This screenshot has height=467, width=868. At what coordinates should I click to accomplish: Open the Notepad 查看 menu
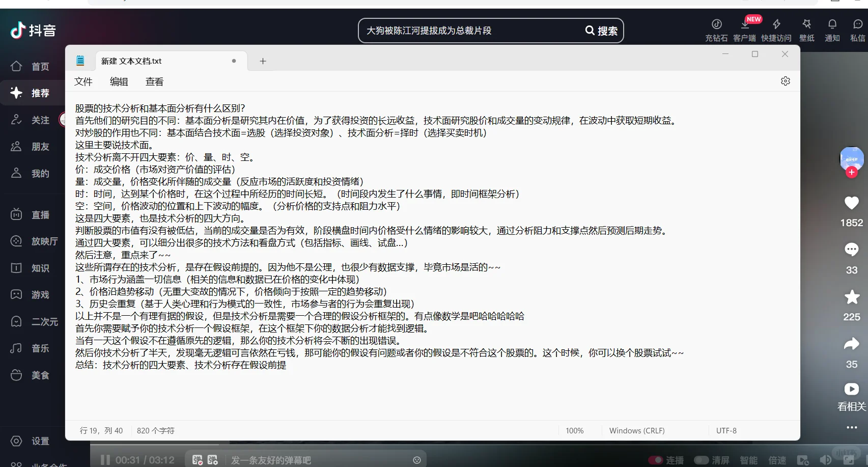click(x=155, y=82)
